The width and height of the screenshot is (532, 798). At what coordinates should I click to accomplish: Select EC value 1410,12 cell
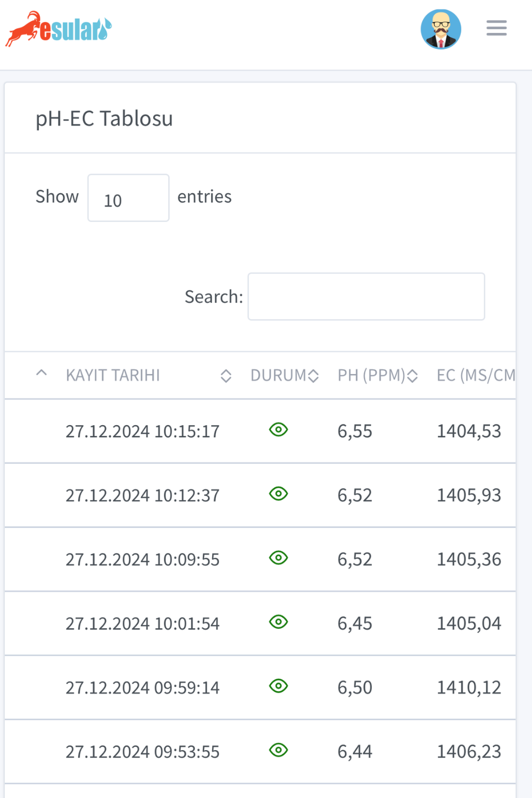469,688
